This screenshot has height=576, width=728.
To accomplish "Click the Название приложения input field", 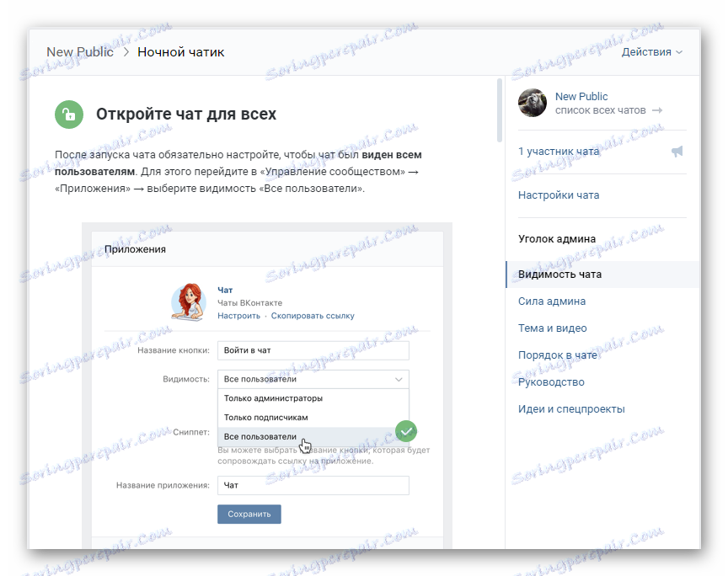I will (x=313, y=485).
